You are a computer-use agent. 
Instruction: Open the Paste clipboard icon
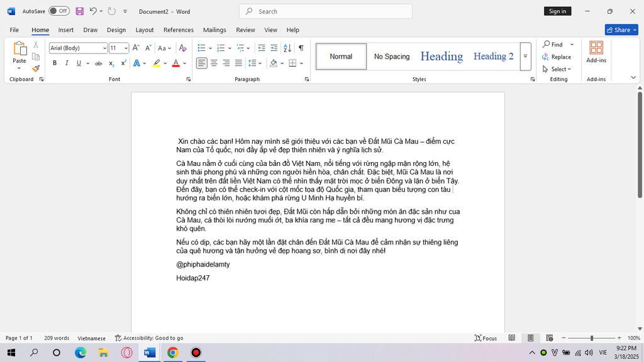click(19, 48)
